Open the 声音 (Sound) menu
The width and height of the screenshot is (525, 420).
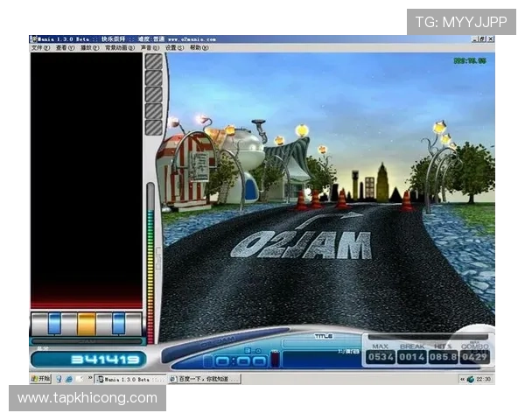(149, 48)
